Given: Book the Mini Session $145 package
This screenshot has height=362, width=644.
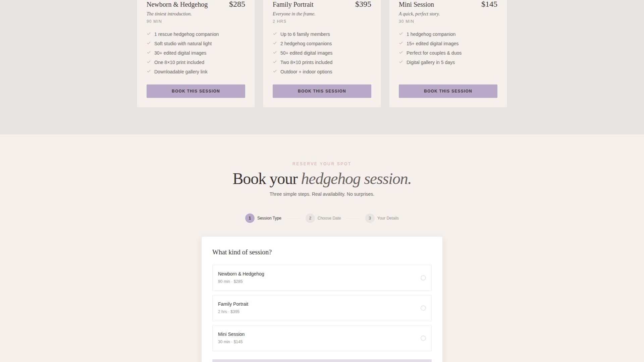Looking at the screenshot, I should pos(448,91).
